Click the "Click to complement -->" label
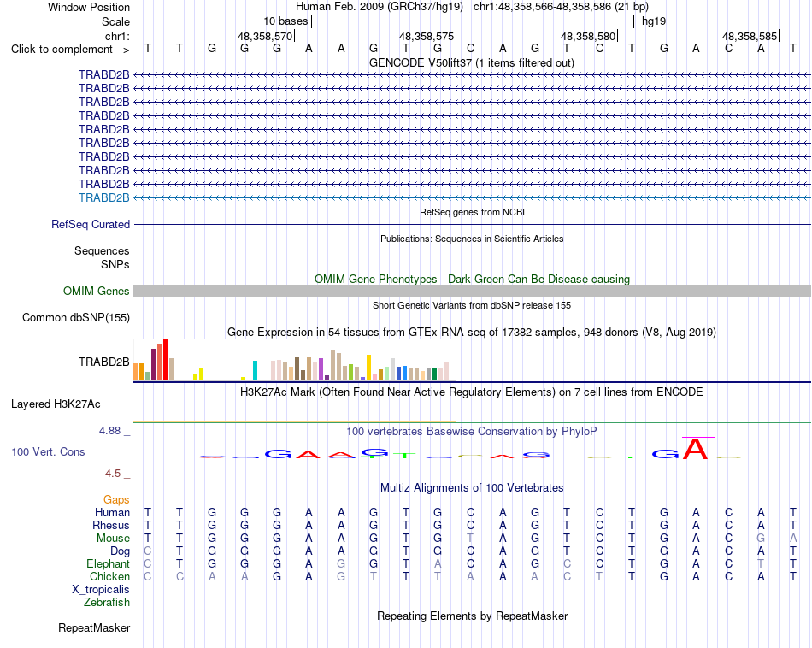Image resolution: width=812 pixels, height=648 pixels. click(x=70, y=50)
